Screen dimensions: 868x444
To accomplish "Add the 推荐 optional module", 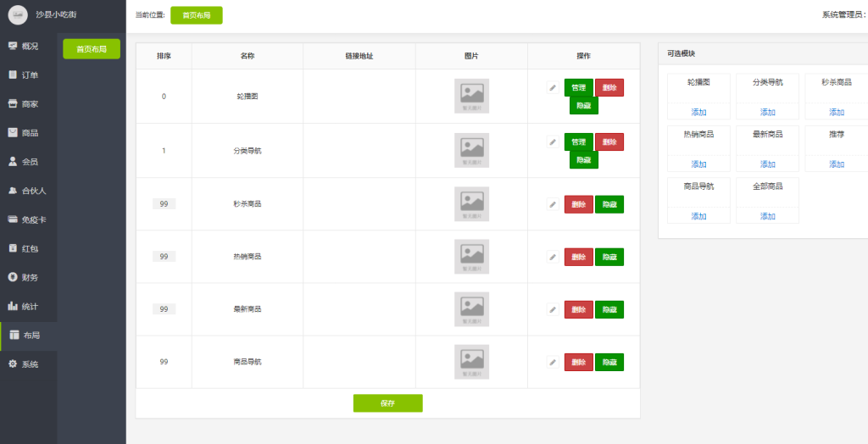I will click(837, 164).
